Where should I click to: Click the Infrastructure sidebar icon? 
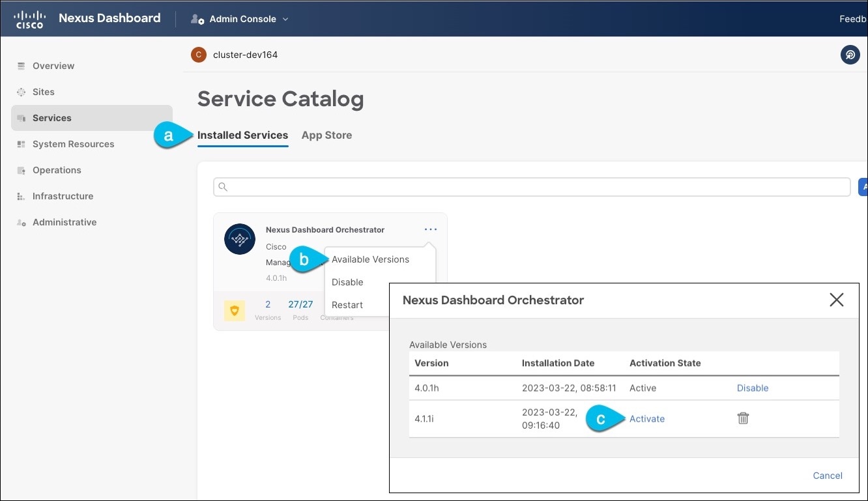pyautogui.click(x=22, y=196)
